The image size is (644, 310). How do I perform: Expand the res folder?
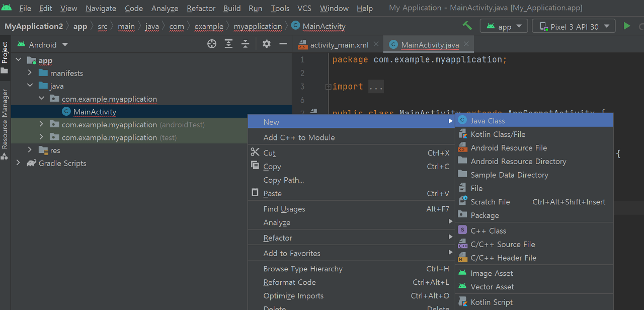(x=30, y=150)
